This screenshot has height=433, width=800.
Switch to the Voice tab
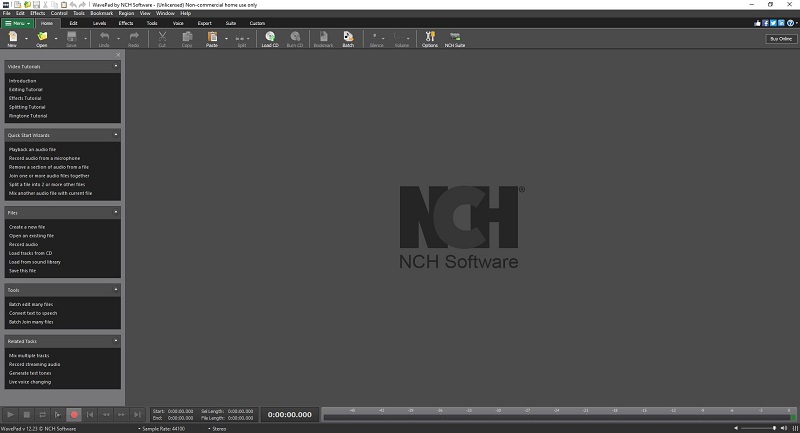pyautogui.click(x=178, y=23)
